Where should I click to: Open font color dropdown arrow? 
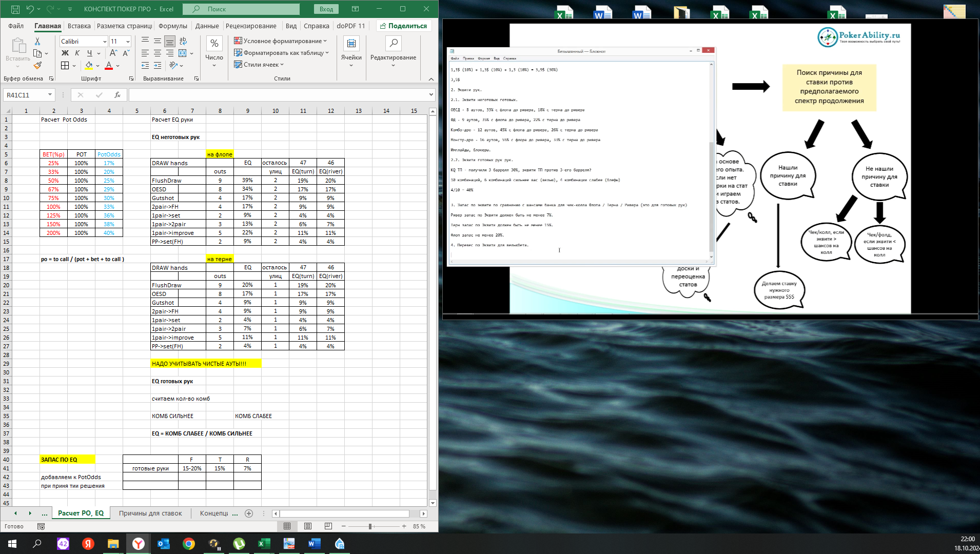(117, 66)
